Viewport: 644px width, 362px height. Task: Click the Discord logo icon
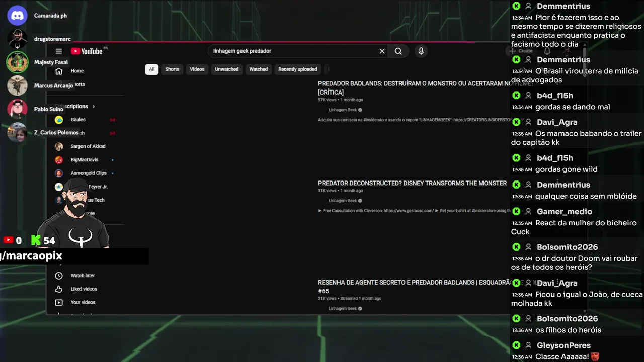pos(17,16)
